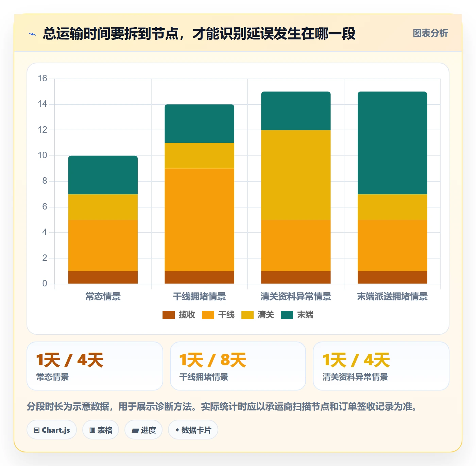Viewport: 476px width, 466px height.
Task: Click the 揽收 segment of the 常态情景 bar
Action: pyautogui.click(x=103, y=278)
